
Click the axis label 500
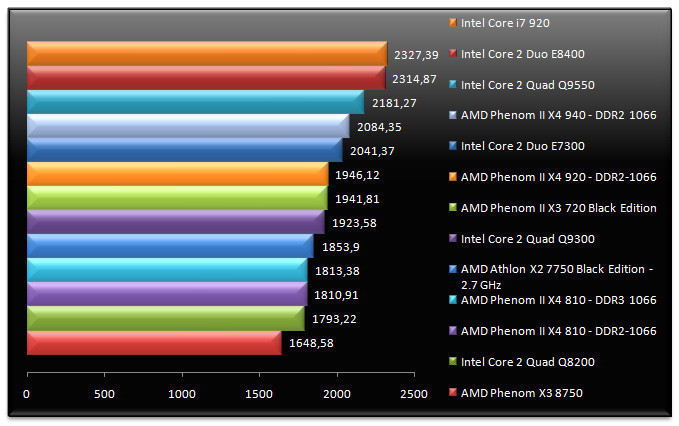(x=104, y=394)
